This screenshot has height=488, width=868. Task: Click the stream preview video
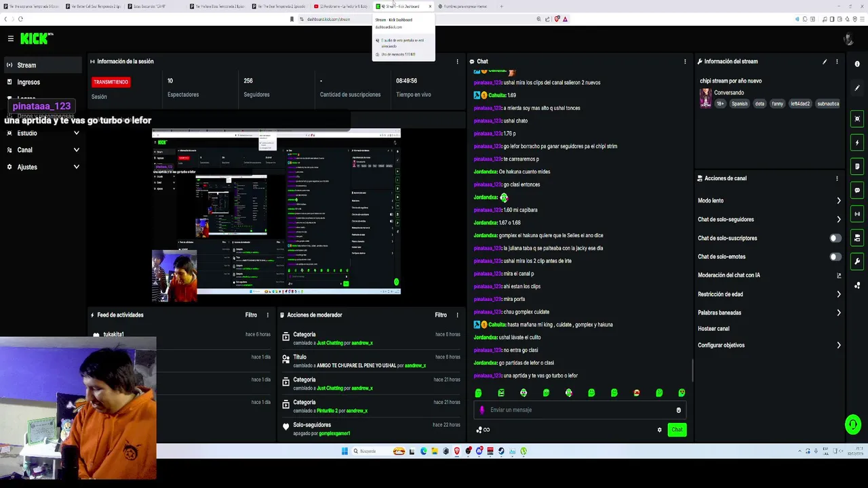[x=276, y=211]
